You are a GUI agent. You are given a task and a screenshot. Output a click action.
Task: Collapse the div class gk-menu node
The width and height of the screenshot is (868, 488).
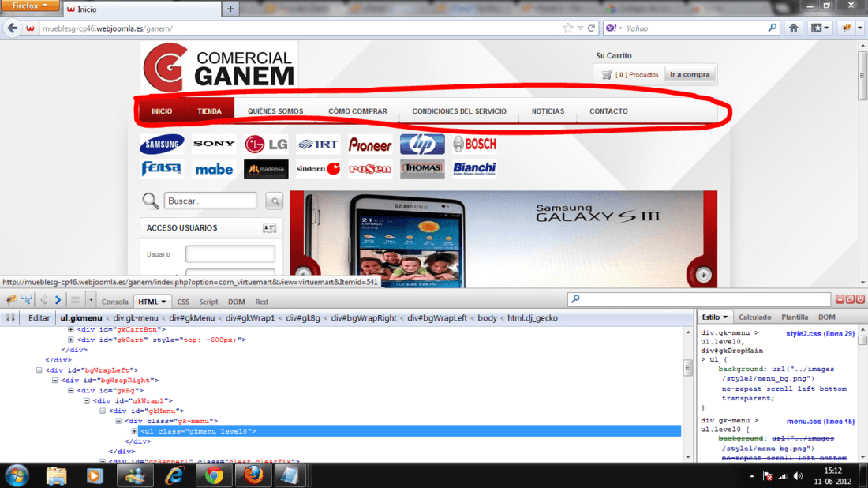[x=118, y=421]
